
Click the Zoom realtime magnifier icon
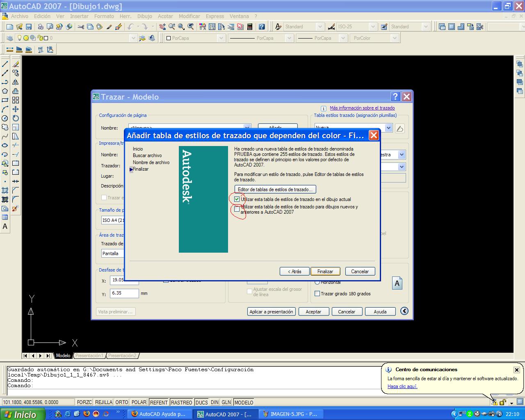coord(172,27)
